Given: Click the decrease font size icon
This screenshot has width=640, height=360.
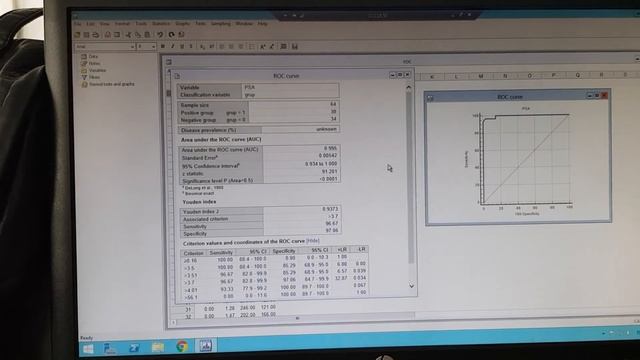Looking at the screenshot, I should coord(272,47).
